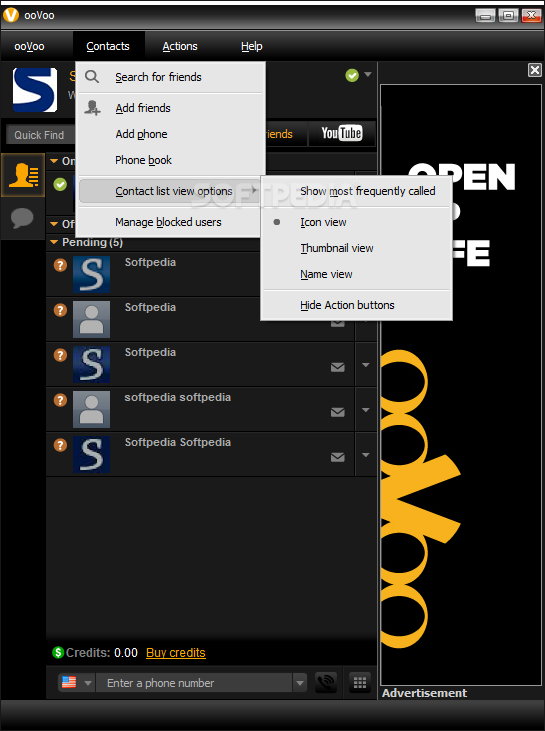Close the Contacts menu via its title

tap(108, 46)
